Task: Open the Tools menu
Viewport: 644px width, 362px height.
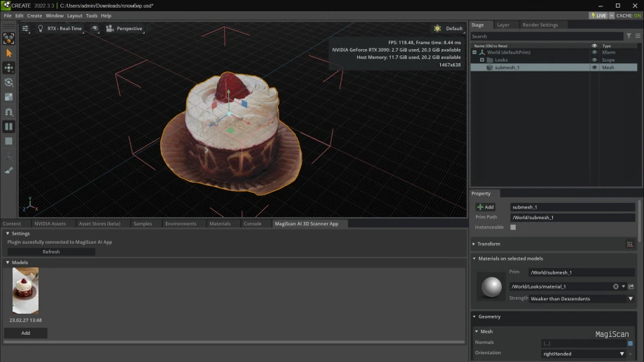Action: pos(91,15)
